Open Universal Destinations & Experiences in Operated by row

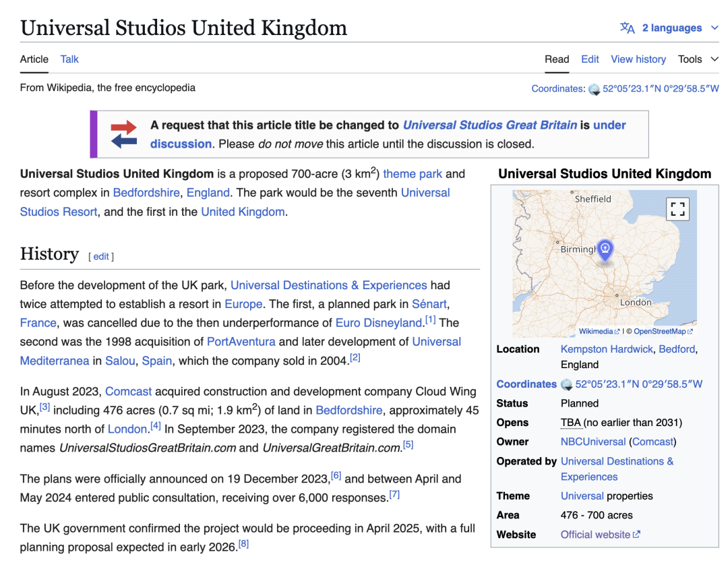point(617,469)
